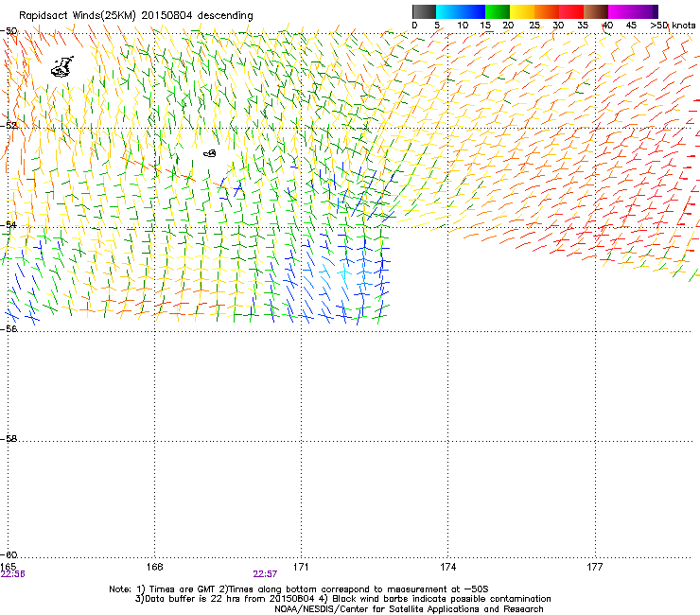
Task: Select the '-56' latitude axis label
Action: pyautogui.click(x=9, y=328)
